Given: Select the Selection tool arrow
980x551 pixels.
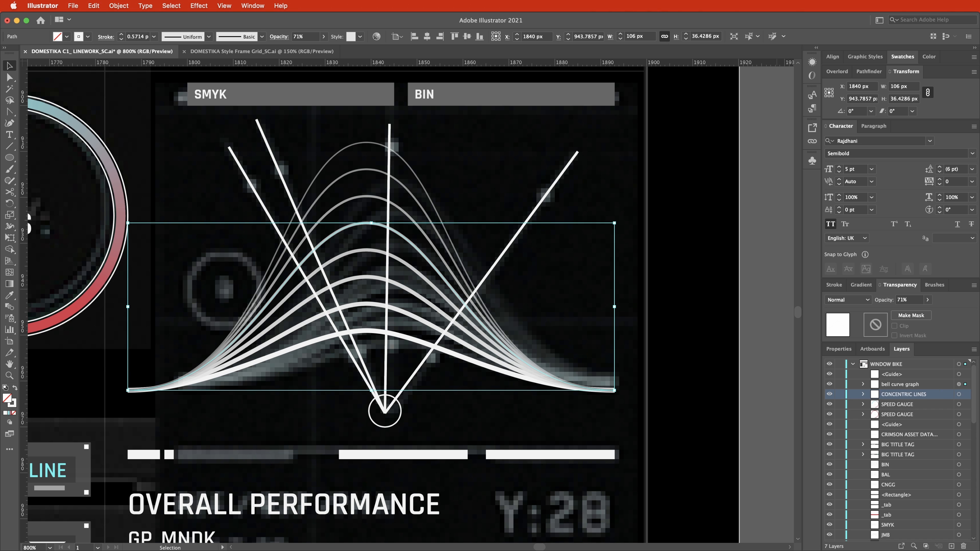Looking at the screenshot, I should point(9,66).
